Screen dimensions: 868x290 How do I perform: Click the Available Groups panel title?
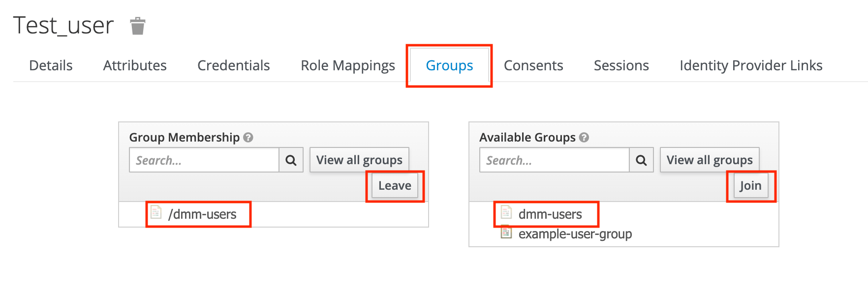[527, 138]
